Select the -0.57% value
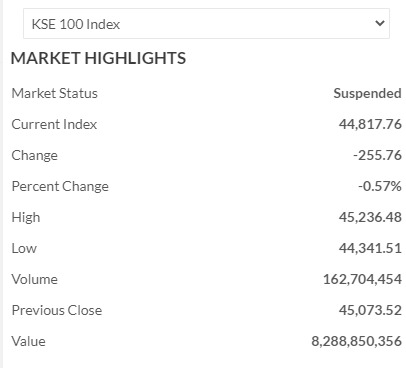406x368 pixels. point(380,186)
